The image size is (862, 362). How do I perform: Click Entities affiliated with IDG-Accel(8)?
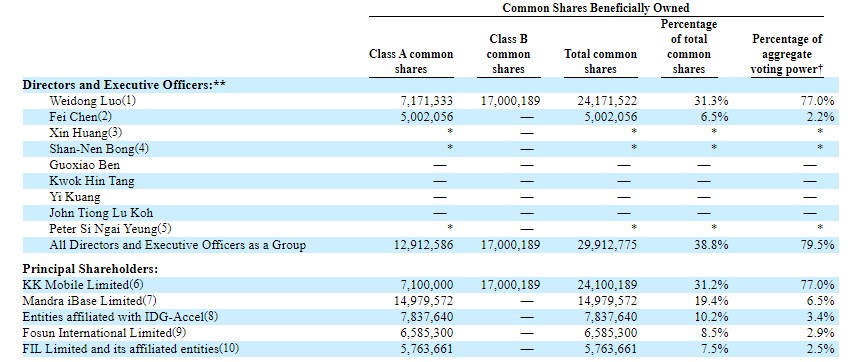click(x=116, y=317)
